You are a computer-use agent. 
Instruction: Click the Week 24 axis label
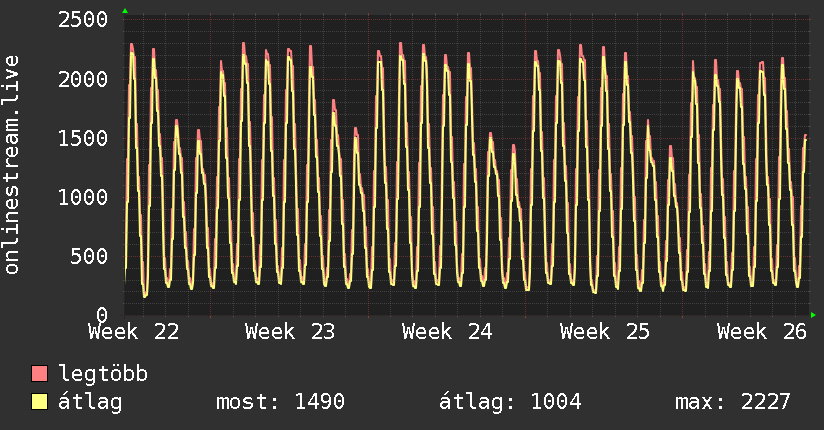pyautogui.click(x=447, y=332)
